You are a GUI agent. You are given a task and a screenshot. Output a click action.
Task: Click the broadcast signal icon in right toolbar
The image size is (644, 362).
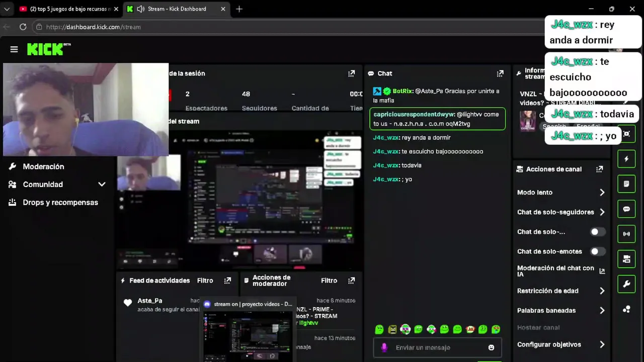click(626, 234)
